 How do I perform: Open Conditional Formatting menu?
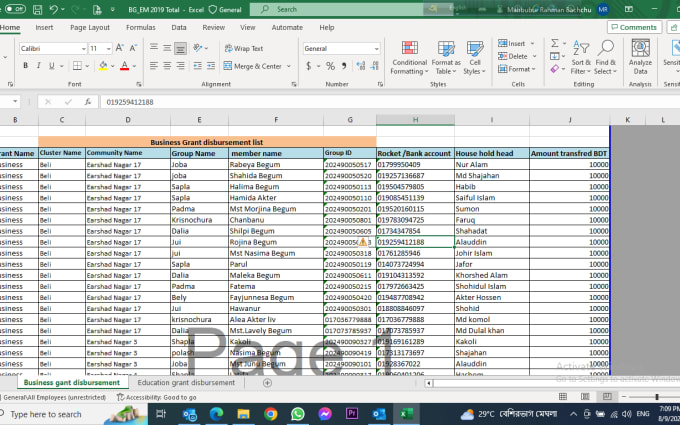point(409,58)
